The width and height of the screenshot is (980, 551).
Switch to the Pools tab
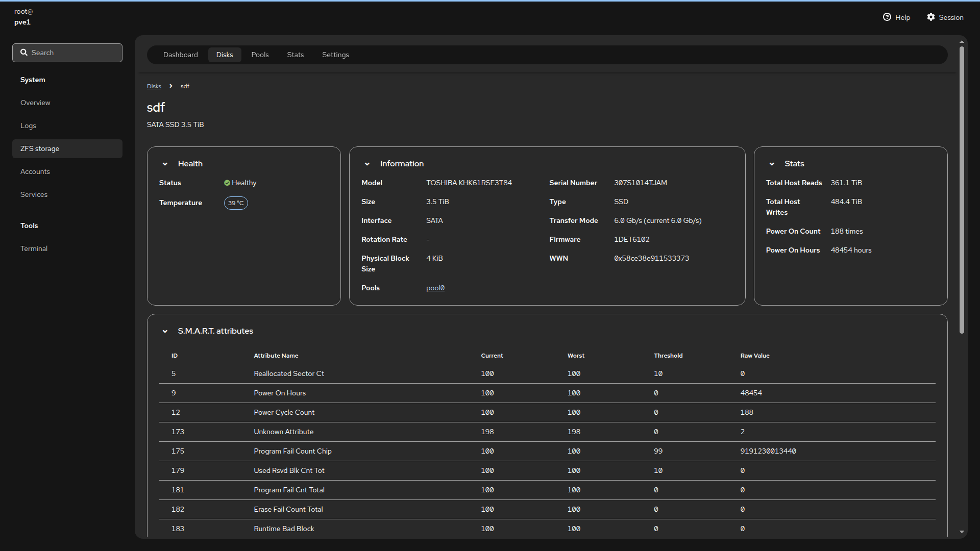pos(260,55)
